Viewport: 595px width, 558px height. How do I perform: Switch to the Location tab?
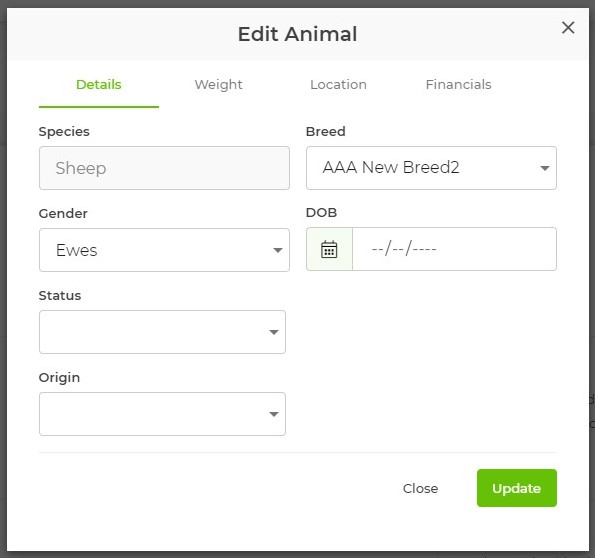point(338,85)
